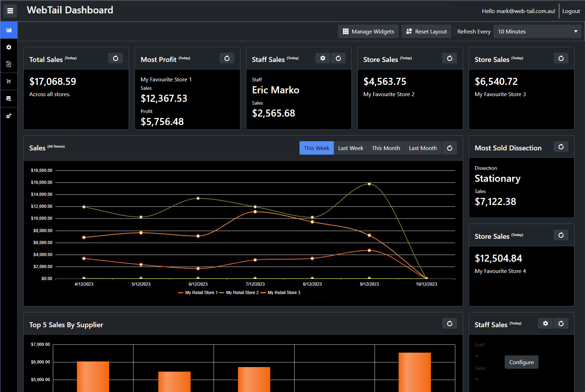The width and height of the screenshot is (585, 392).
Task: Click the Reset Layout button
Action: click(426, 31)
